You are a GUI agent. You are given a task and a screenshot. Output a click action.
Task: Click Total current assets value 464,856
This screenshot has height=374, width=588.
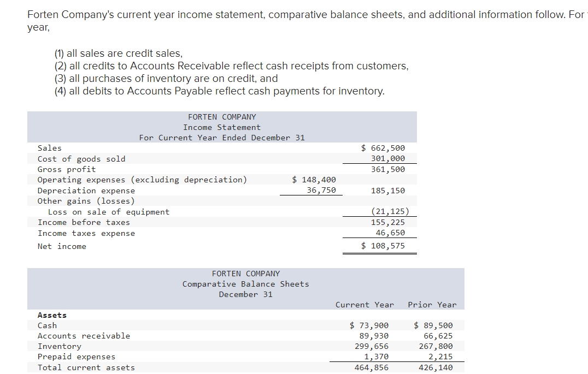click(372, 367)
